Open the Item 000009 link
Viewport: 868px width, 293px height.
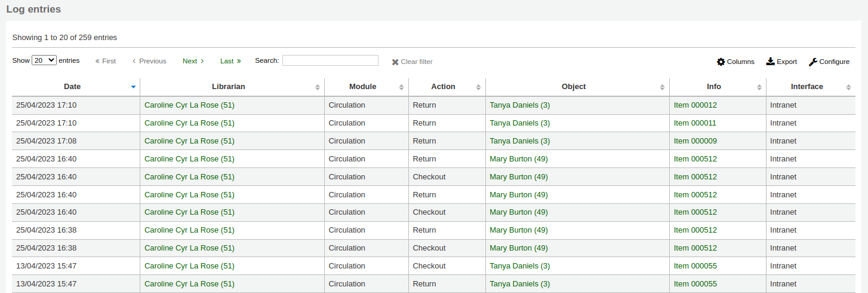pyautogui.click(x=695, y=141)
